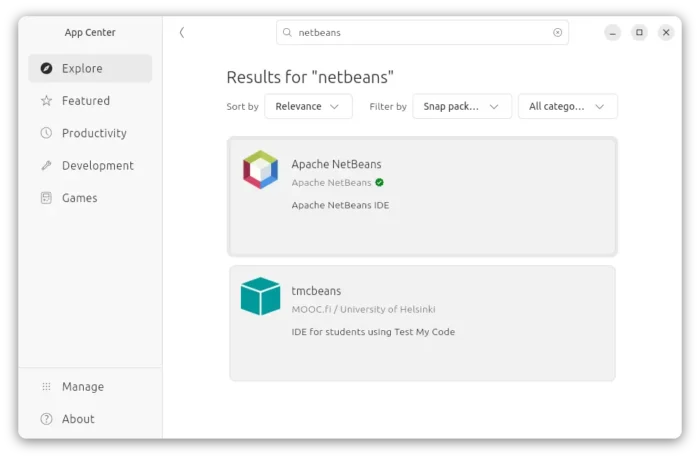The image size is (700, 459).
Task: Click the Manage grid icon
Action: pos(46,387)
